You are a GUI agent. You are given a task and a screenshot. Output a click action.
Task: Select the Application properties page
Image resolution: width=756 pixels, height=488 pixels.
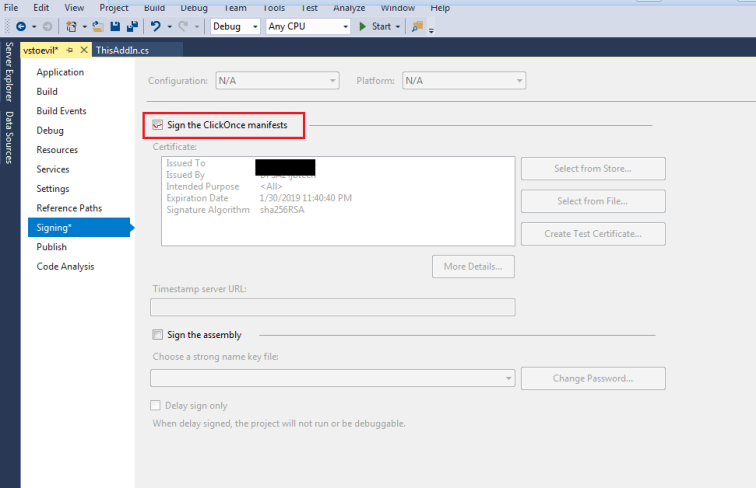(60, 72)
